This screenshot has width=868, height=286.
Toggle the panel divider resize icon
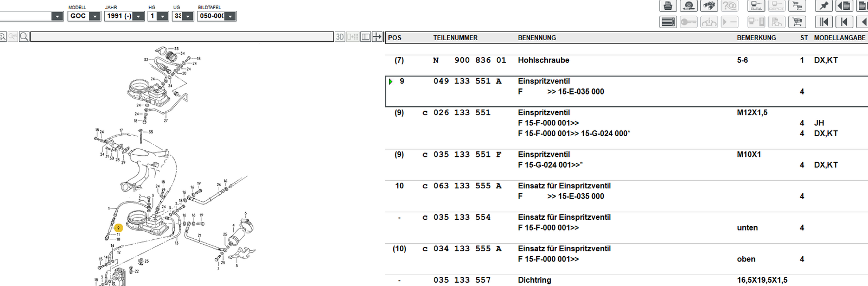377,37
